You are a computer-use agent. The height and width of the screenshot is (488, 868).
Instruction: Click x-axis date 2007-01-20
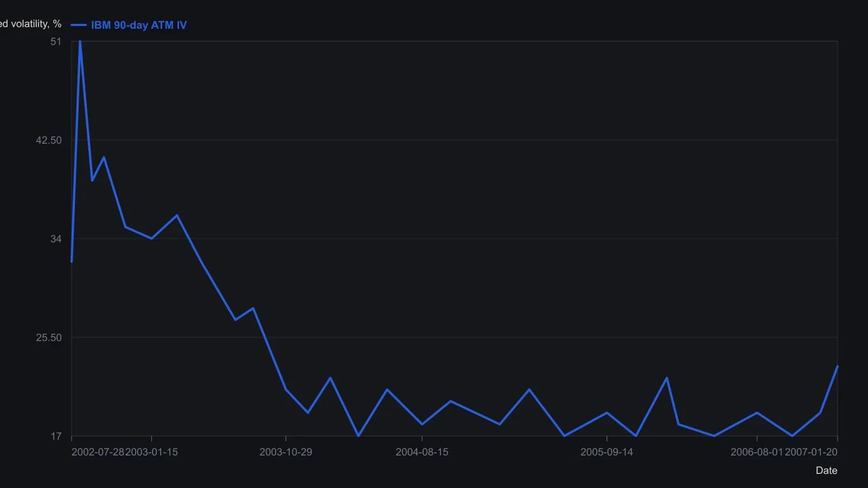tap(811, 452)
